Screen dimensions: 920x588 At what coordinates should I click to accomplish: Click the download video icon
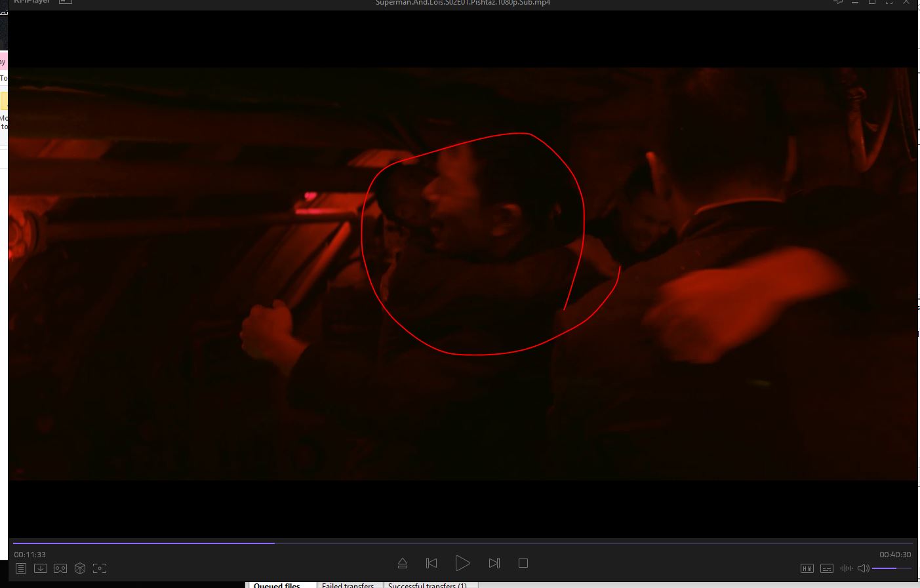click(41, 568)
